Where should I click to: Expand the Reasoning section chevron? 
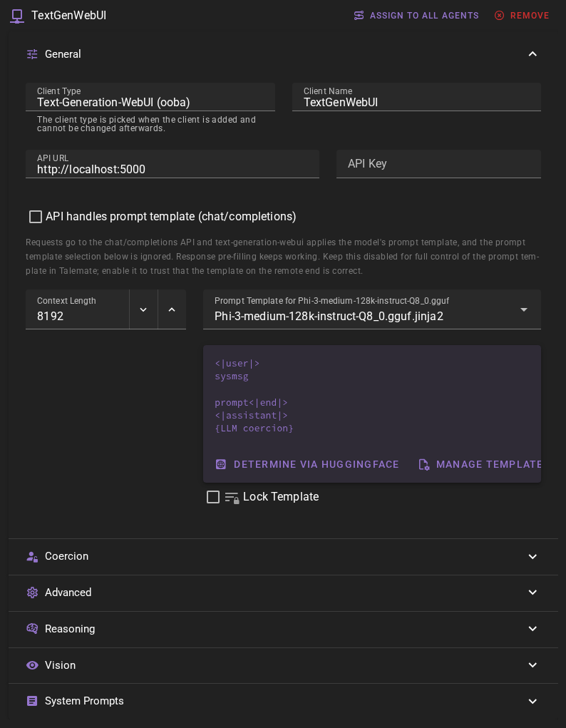[x=532, y=629]
